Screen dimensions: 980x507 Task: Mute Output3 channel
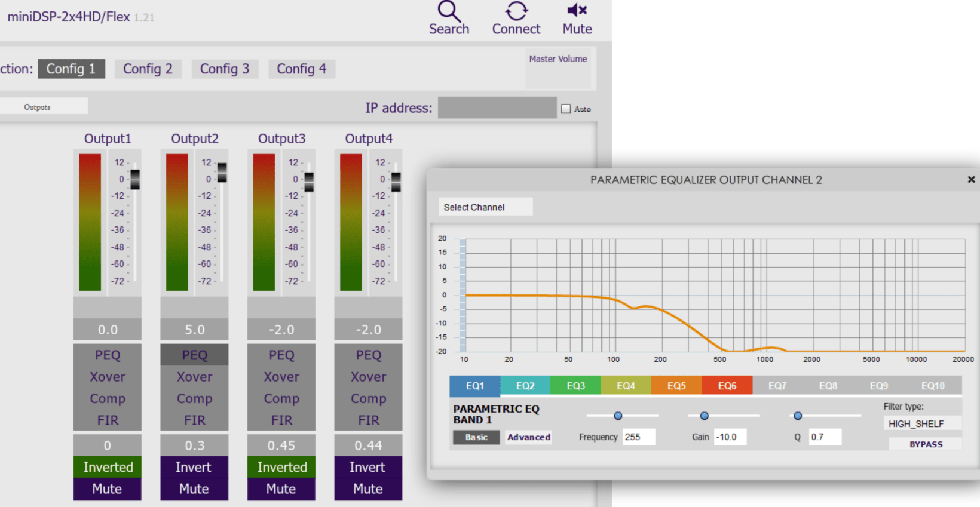(x=281, y=489)
